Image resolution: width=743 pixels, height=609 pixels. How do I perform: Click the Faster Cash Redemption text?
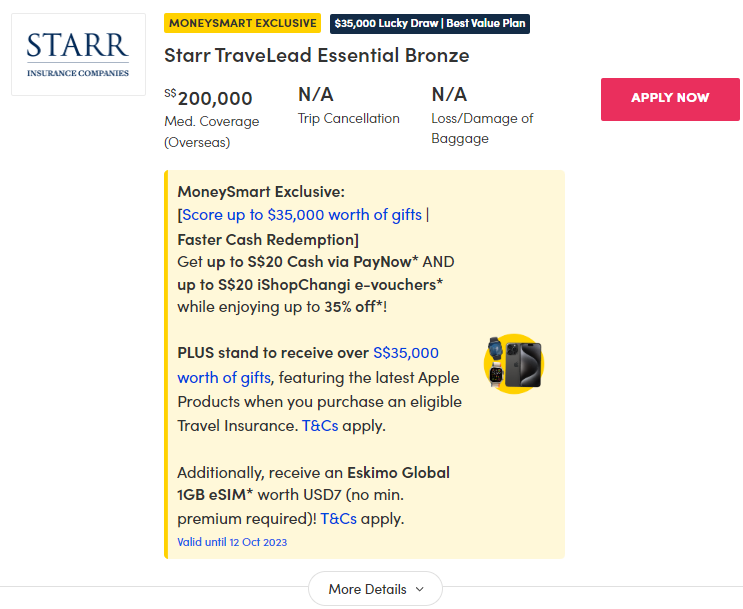coord(267,239)
